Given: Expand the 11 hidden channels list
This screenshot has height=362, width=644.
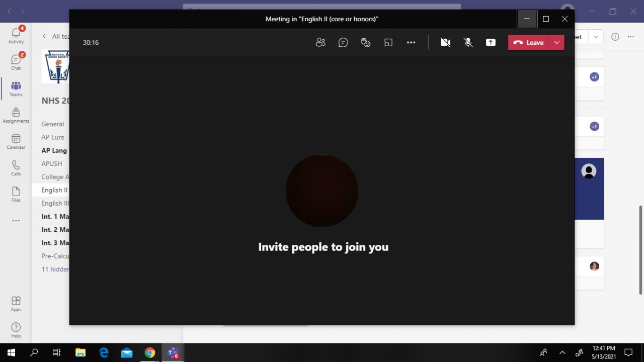Looking at the screenshot, I should click(x=55, y=269).
